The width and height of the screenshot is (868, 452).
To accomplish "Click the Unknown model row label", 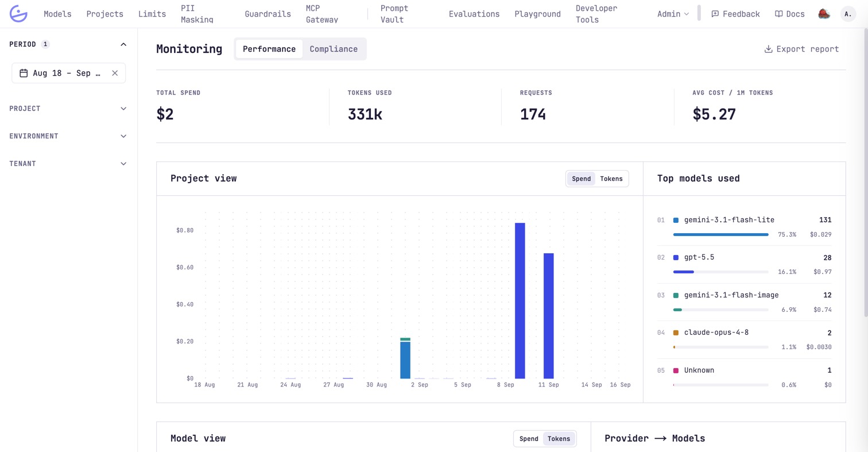I will 699,370.
